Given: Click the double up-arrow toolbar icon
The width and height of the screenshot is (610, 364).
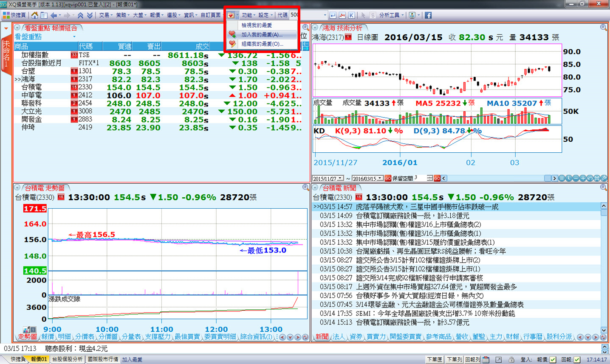Looking at the screenshot, I should pyautogui.click(x=80, y=15).
